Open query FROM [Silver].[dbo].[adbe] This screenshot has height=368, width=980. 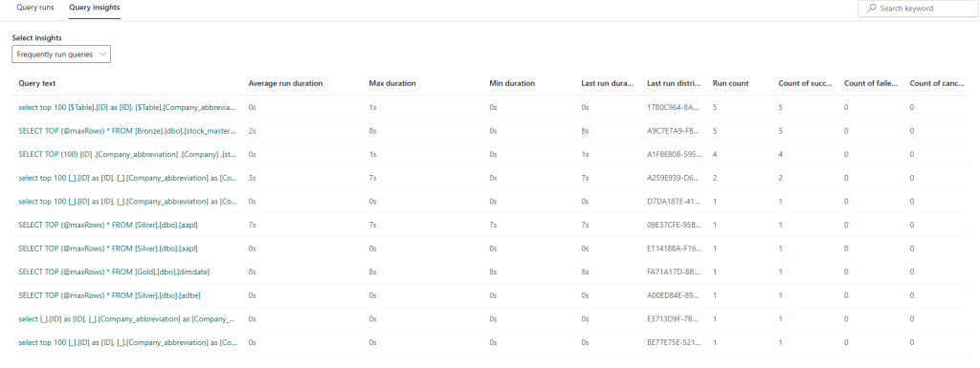(109, 295)
